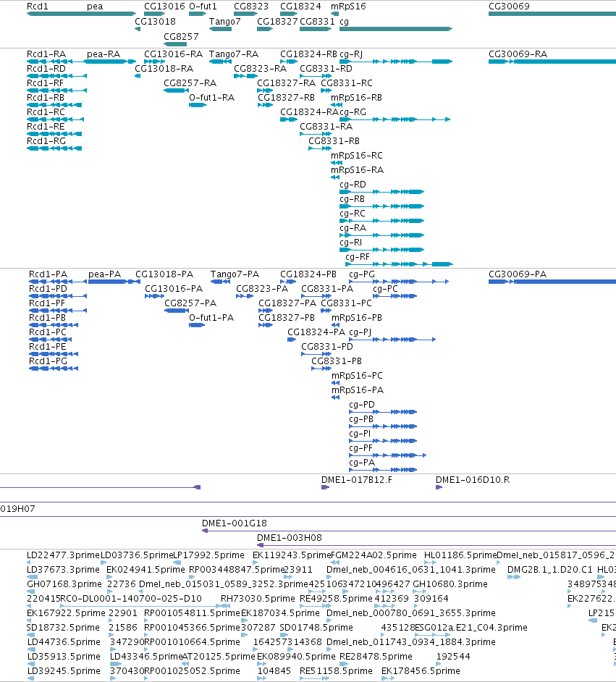Select the SD18732.5prime EST label
This screenshot has width=616, height=682.
64,627
